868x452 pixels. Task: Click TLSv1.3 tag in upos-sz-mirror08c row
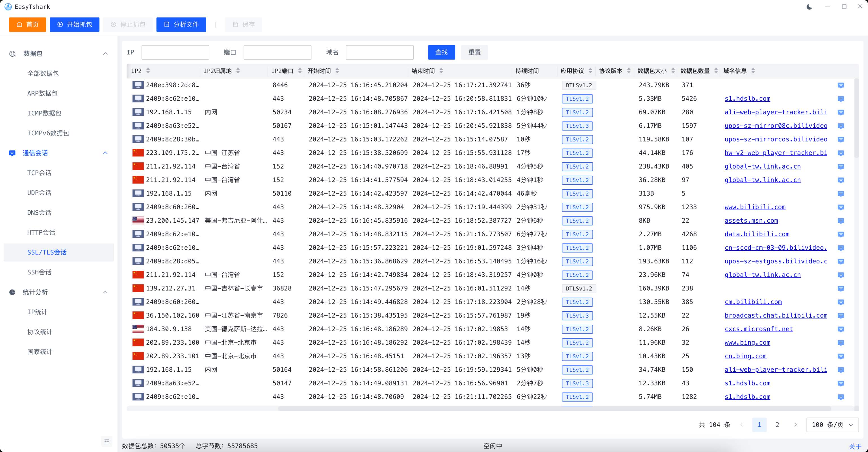click(x=577, y=126)
